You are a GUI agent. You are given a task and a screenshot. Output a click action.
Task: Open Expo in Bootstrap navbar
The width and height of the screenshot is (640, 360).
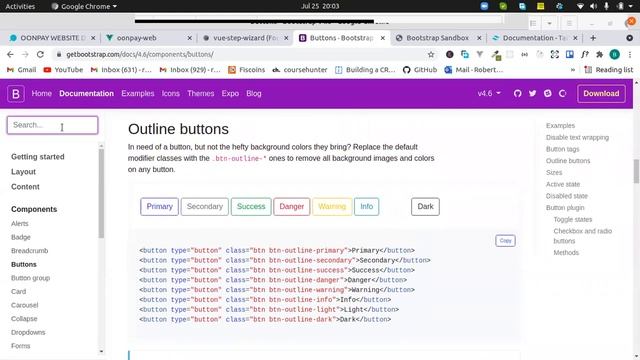pyautogui.click(x=230, y=93)
